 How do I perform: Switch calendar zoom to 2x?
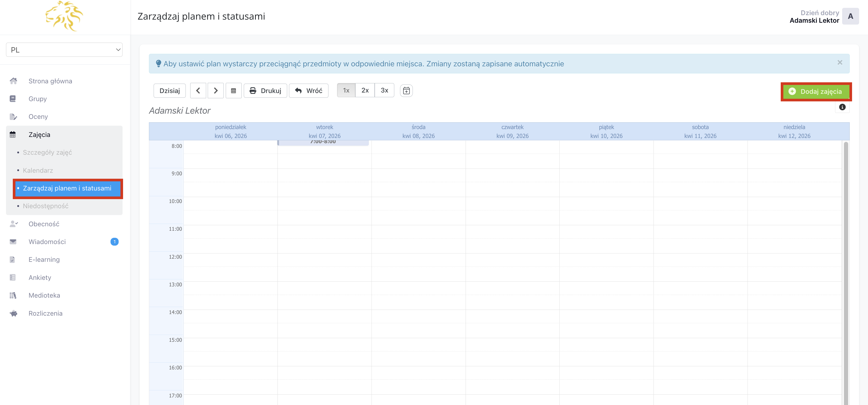click(365, 90)
